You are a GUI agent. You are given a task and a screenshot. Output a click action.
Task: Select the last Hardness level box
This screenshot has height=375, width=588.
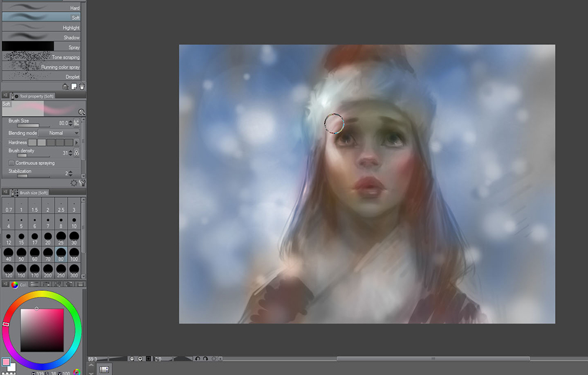coord(69,142)
